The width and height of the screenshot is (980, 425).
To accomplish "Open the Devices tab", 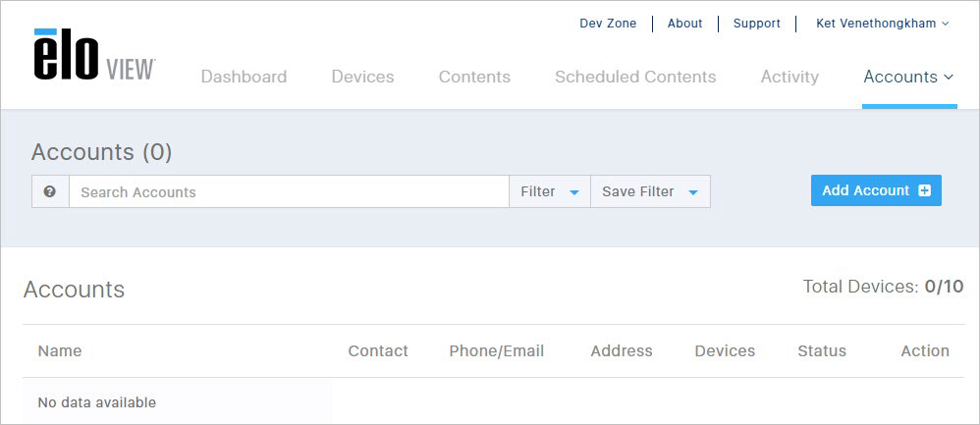I will [x=362, y=77].
